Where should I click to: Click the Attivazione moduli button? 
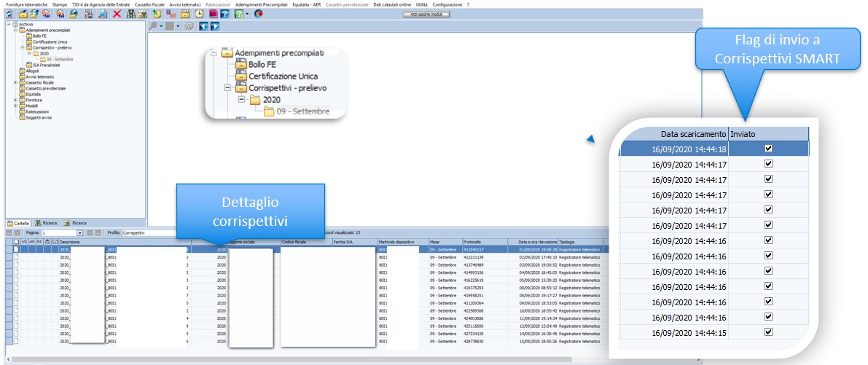(x=426, y=14)
